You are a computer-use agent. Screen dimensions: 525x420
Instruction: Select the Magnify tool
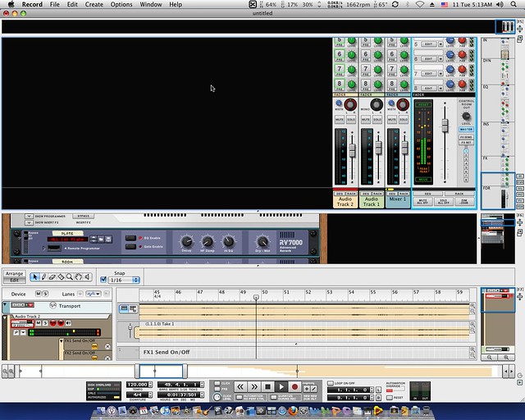69,276
